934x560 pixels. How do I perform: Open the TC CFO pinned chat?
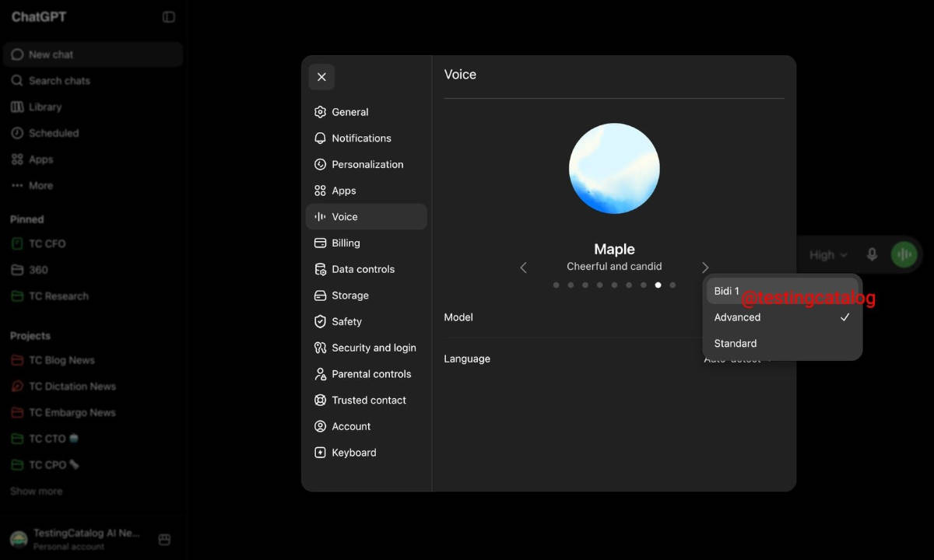93,243
